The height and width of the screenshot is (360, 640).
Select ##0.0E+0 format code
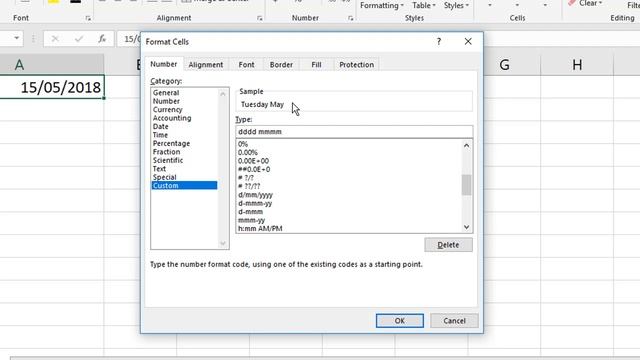(x=254, y=169)
